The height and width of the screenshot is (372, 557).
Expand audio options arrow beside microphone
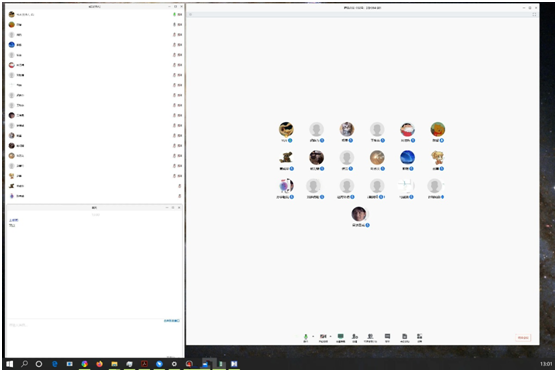click(x=313, y=336)
